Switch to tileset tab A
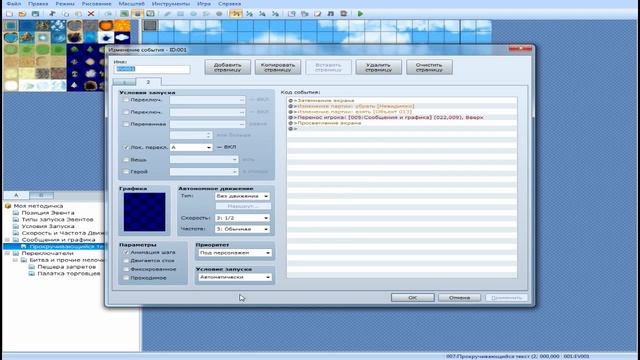 (x=16, y=195)
